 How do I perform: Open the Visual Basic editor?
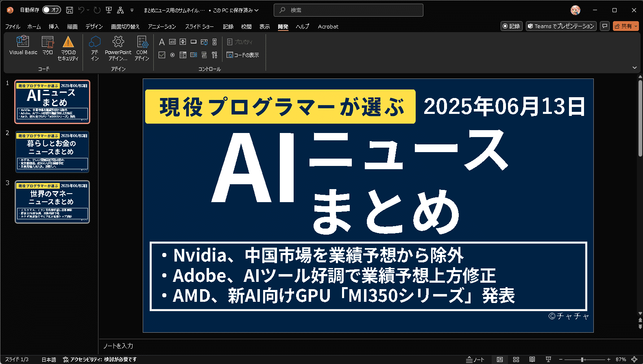[23, 46]
